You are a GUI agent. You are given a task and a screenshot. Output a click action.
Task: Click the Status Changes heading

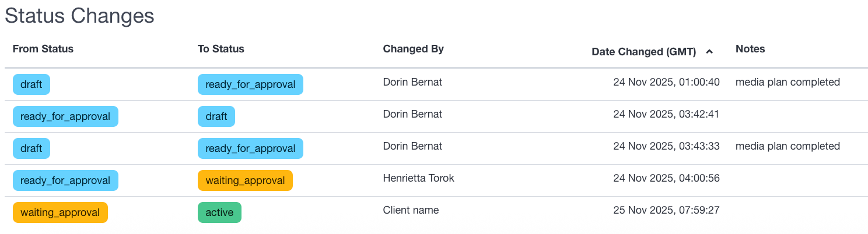[80, 16]
